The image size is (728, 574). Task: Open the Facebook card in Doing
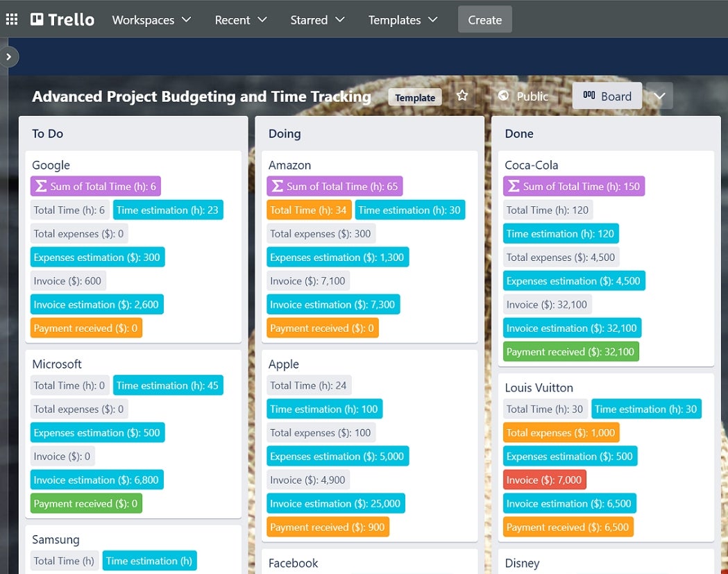click(294, 563)
